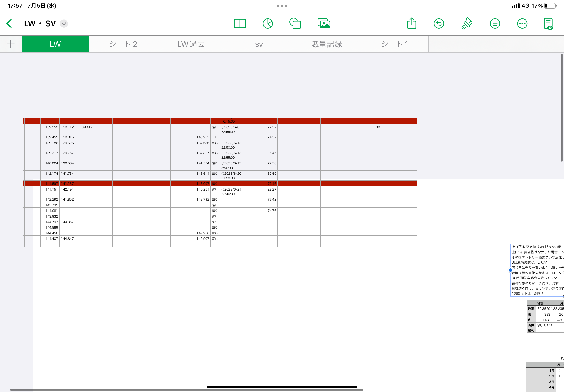Screen dimensions: 564x392
Task: Tap the share export icon
Action: pyautogui.click(x=412, y=24)
